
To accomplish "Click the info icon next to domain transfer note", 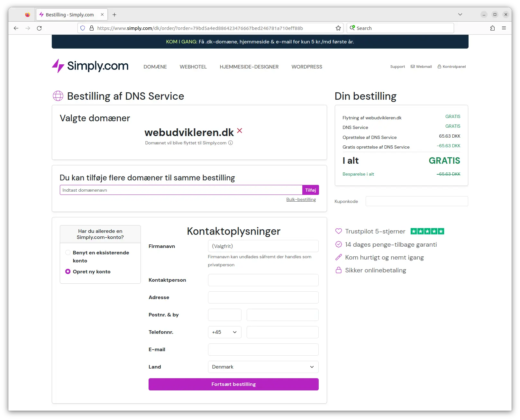I will pos(231,143).
